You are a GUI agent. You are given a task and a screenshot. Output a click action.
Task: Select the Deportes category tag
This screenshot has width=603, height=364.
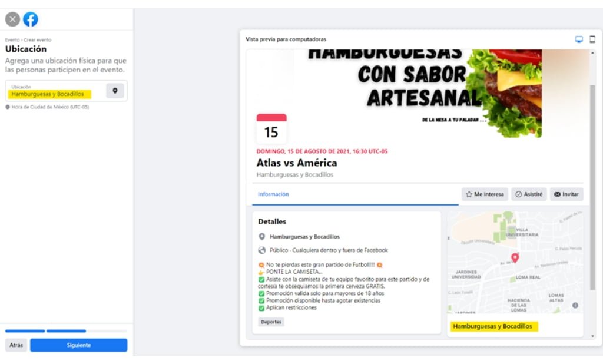(270, 322)
